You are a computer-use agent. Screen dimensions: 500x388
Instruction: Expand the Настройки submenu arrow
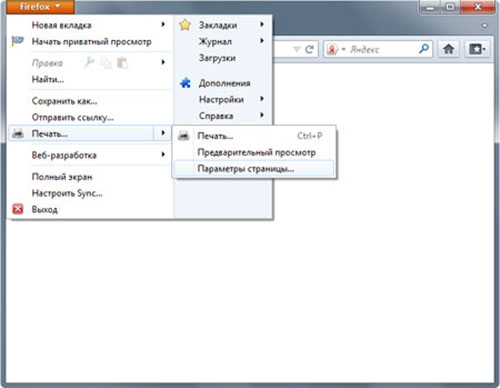[x=262, y=99]
